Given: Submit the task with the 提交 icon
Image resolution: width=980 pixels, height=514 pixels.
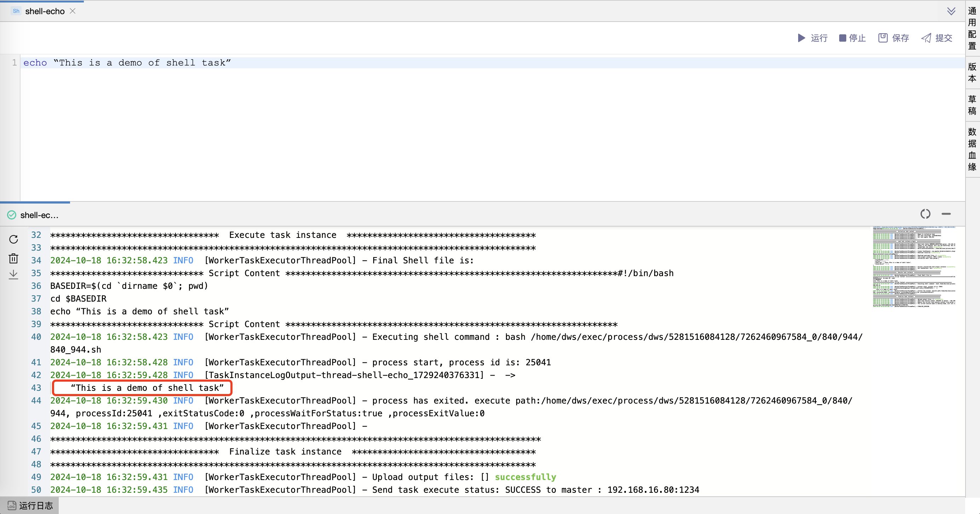Looking at the screenshot, I should [x=926, y=38].
